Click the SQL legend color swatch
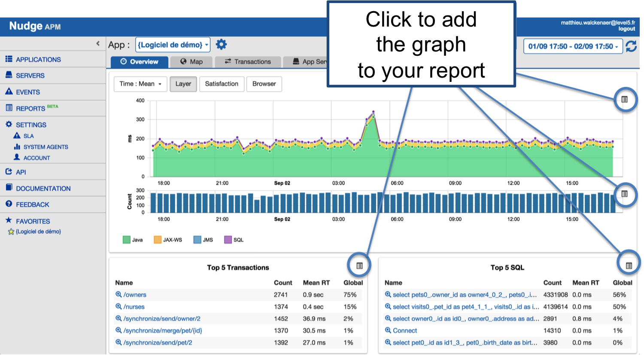 228,240
